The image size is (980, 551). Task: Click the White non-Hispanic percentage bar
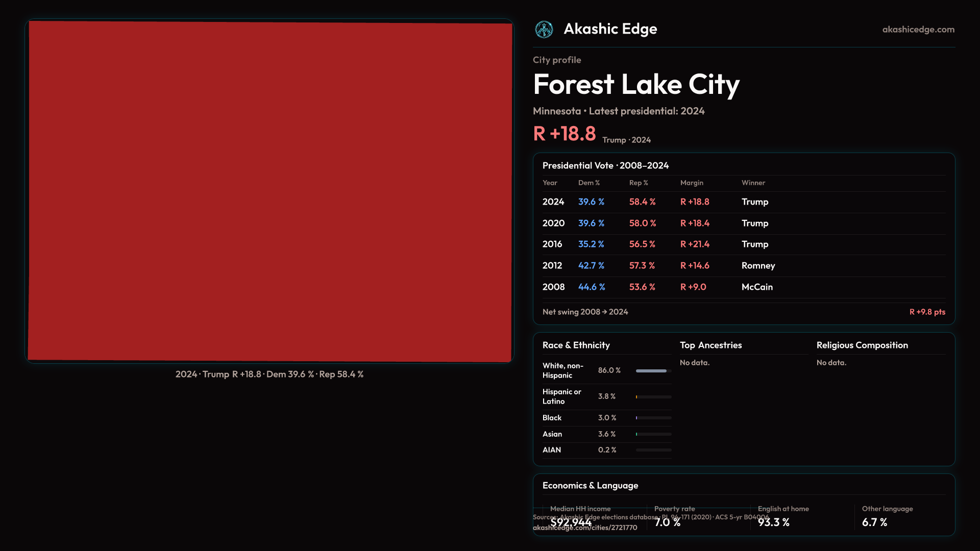click(x=653, y=371)
